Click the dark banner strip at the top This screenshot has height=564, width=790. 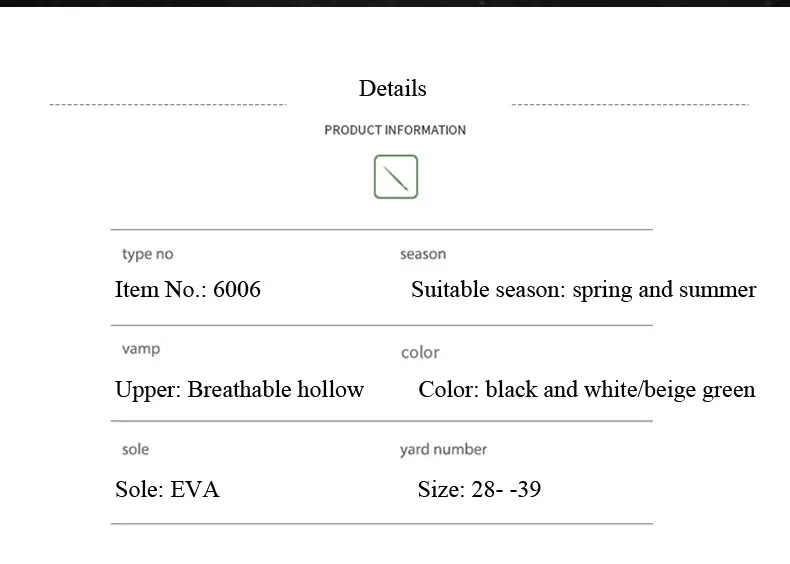395,3
